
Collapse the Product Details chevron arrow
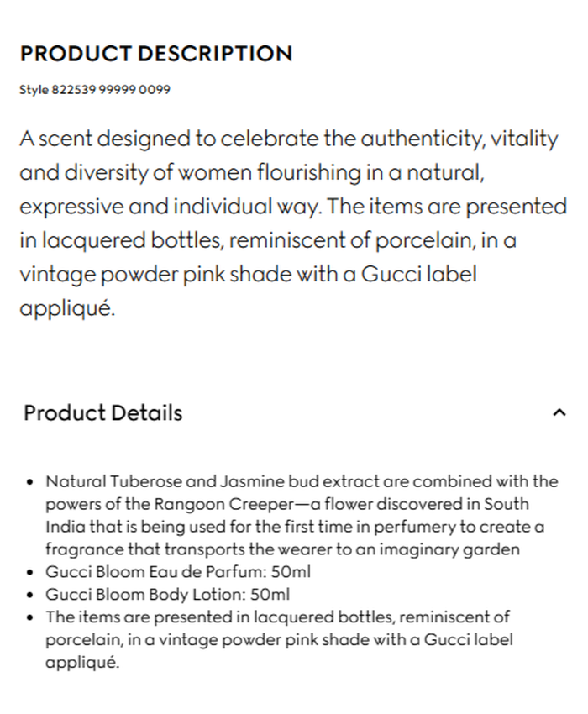click(559, 412)
